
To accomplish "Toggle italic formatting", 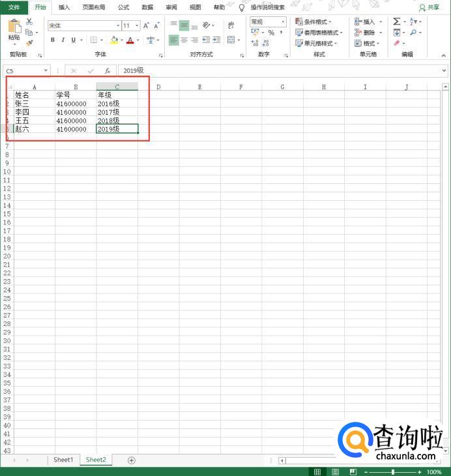I will [x=63, y=40].
